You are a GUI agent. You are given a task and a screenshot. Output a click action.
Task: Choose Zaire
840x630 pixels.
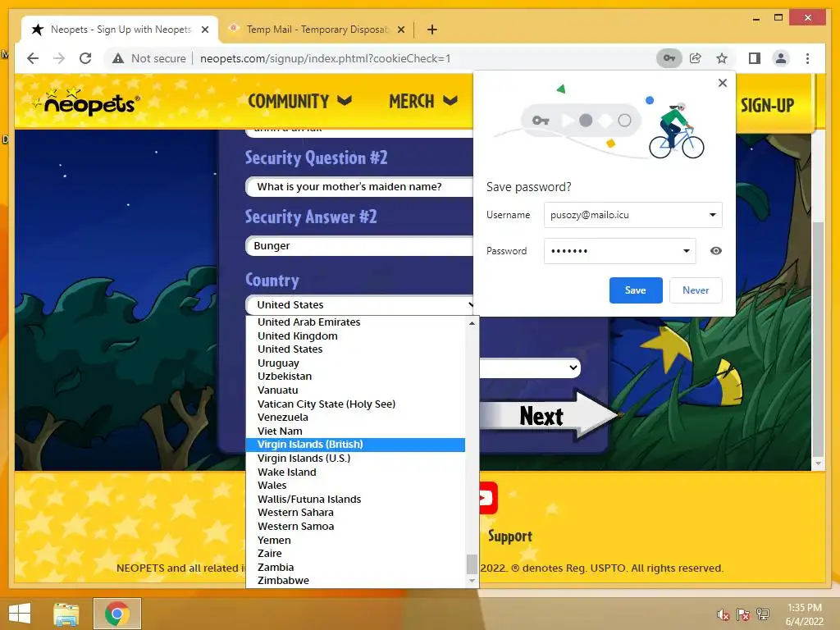tap(356, 554)
